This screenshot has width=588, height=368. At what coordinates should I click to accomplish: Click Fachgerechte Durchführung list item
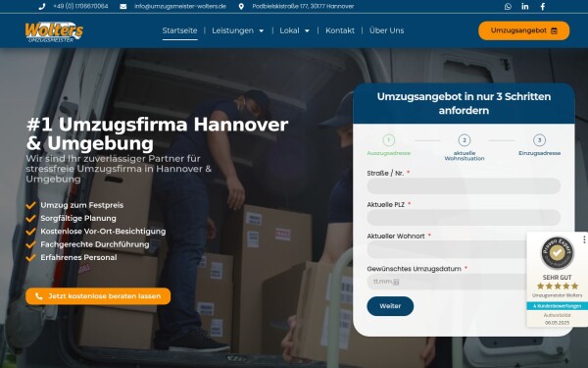95,244
